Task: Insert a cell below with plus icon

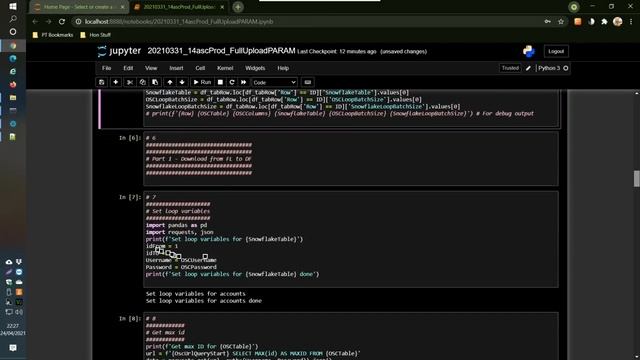Action: (116, 82)
